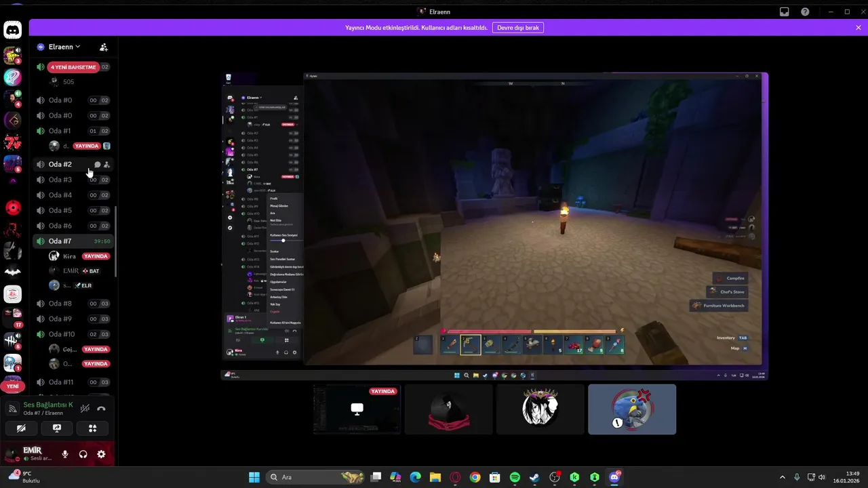Open Windows Start menu
This screenshot has width=868, height=488.
tap(254, 477)
